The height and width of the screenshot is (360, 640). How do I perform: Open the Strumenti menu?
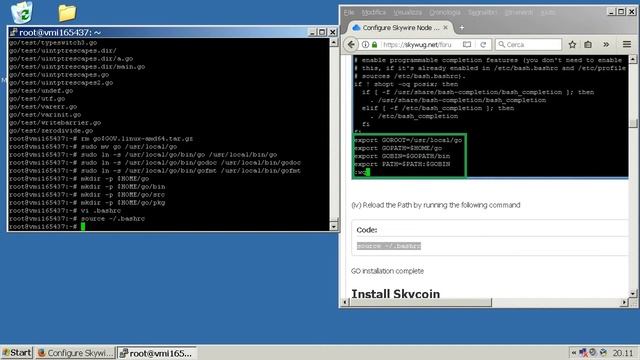[518, 12]
